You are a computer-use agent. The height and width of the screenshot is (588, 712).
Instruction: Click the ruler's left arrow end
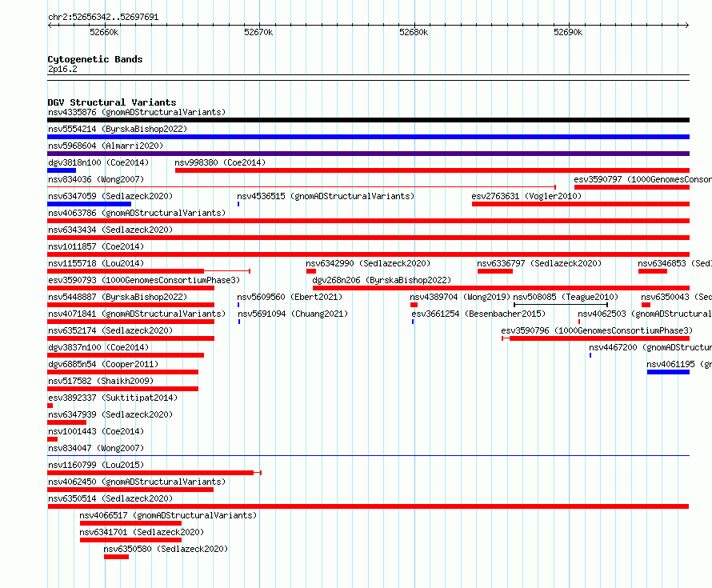[50, 25]
